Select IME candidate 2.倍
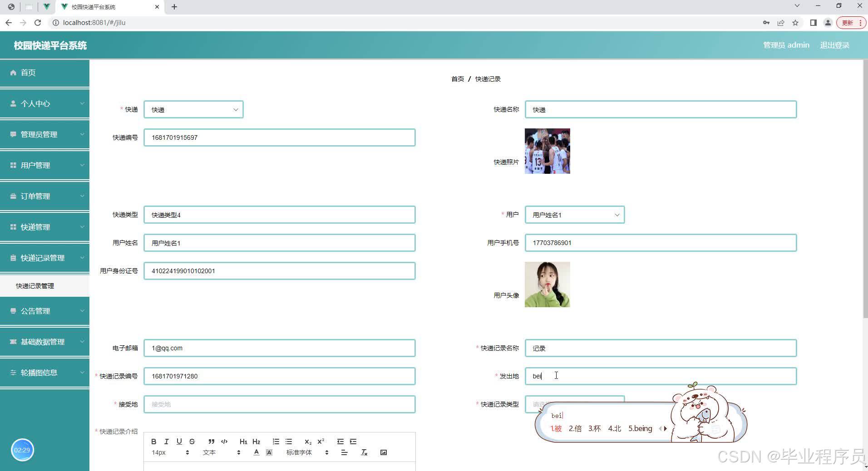Image resolution: width=868 pixels, height=471 pixels. 575,428
